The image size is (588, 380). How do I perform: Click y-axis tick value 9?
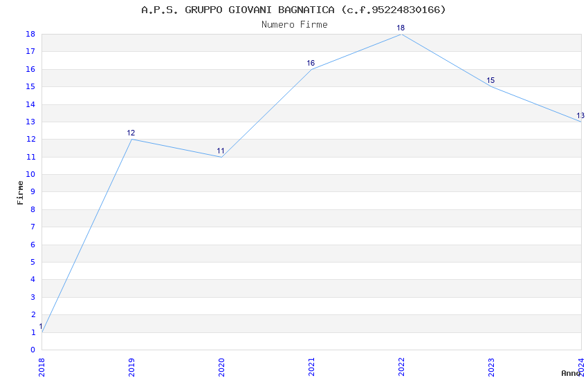point(33,192)
